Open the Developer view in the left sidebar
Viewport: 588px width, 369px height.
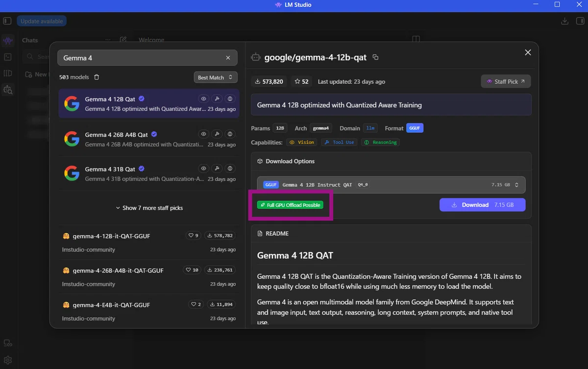[8, 57]
